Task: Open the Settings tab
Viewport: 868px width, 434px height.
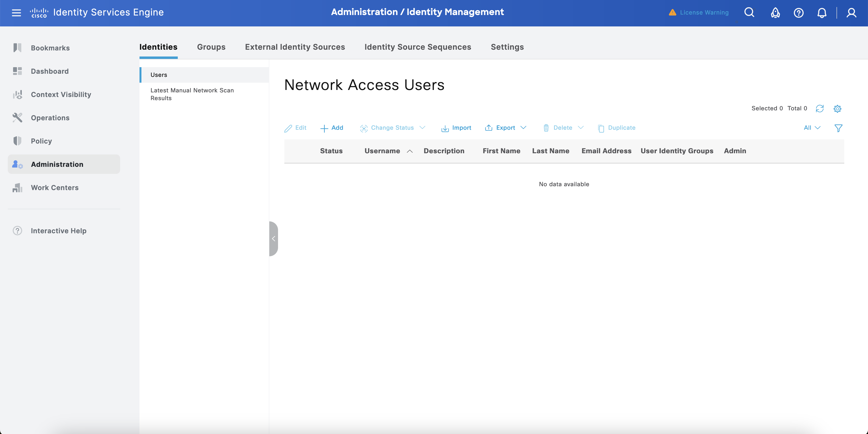Action: click(507, 47)
